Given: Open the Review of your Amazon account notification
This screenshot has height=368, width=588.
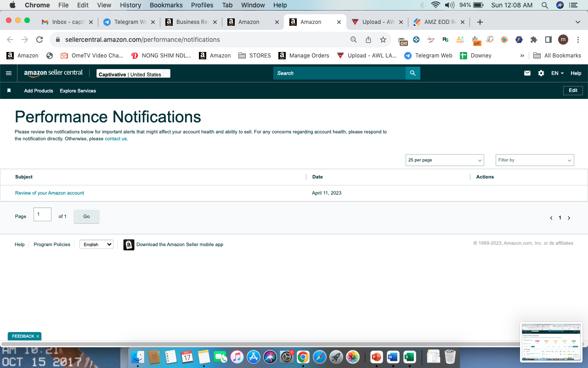Looking at the screenshot, I should [50, 193].
